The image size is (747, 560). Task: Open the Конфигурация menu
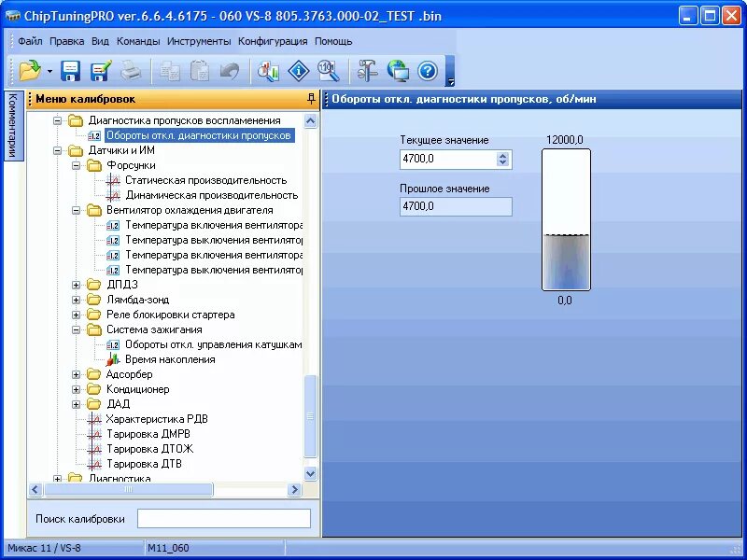pyautogui.click(x=273, y=41)
